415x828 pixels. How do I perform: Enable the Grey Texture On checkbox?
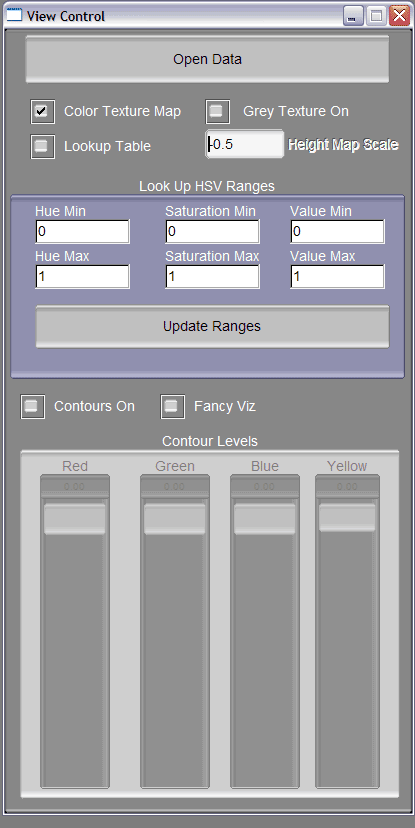[218, 111]
